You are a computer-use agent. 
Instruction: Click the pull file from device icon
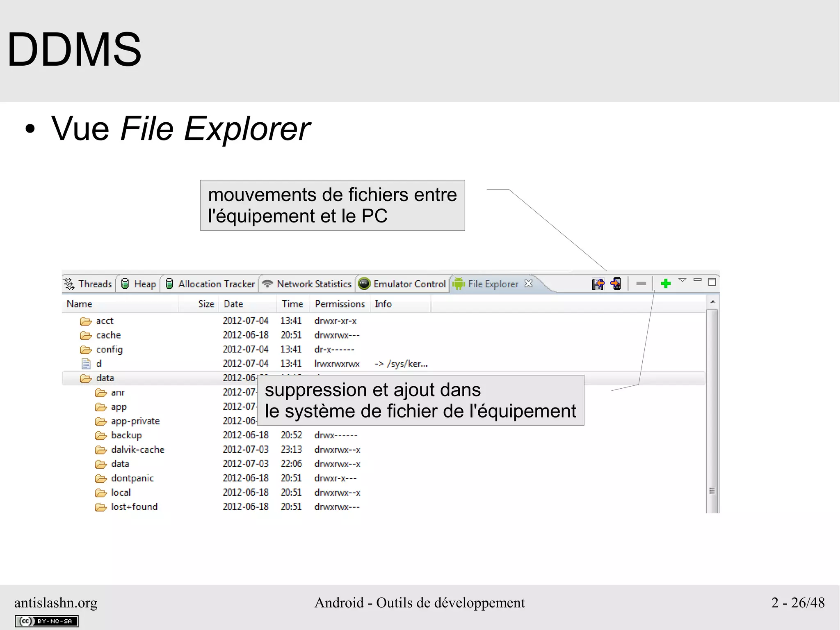point(598,284)
